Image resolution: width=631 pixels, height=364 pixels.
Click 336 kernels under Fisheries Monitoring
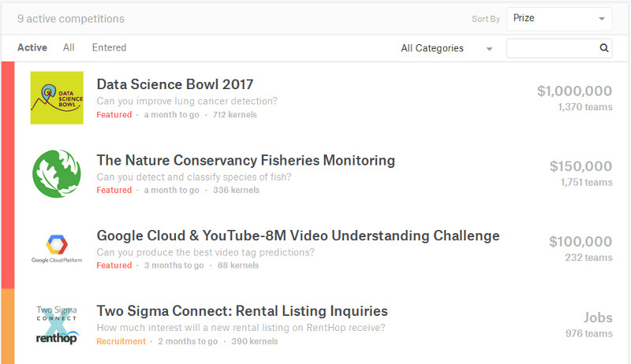click(234, 190)
